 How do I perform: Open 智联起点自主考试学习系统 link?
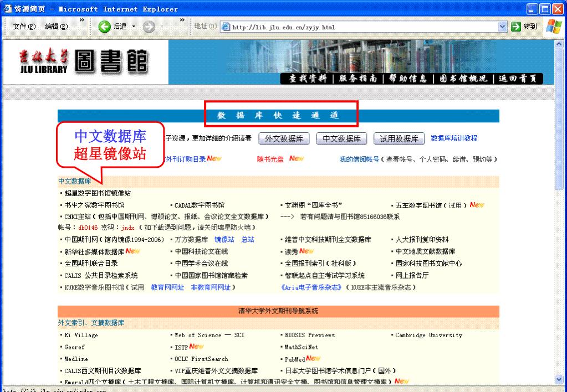click(324, 275)
